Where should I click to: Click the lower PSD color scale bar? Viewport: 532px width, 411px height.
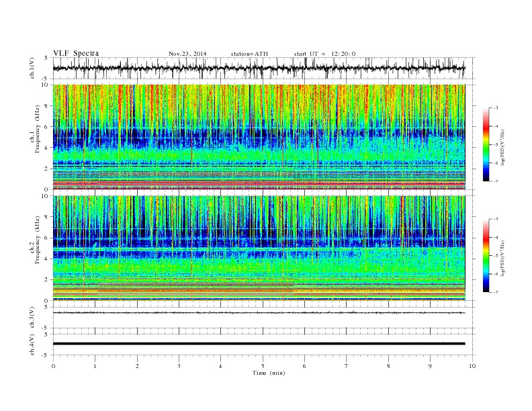click(x=486, y=256)
